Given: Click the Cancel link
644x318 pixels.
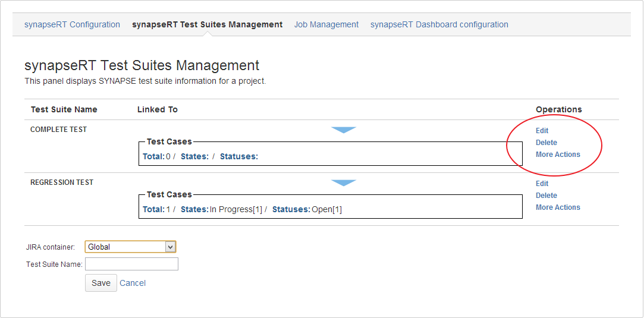Looking at the screenshot, I should [133, 283].
